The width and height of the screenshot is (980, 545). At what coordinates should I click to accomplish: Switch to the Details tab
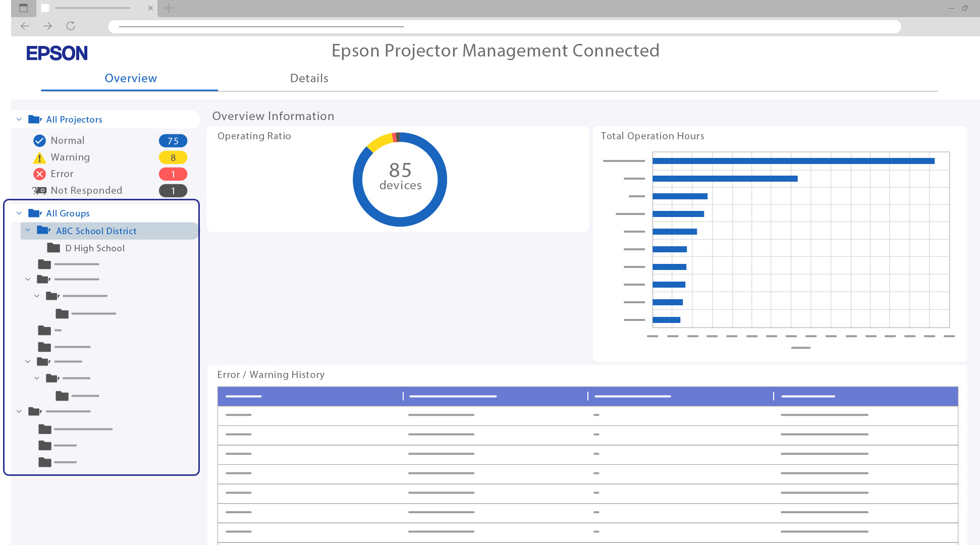(x=309, y=78)
